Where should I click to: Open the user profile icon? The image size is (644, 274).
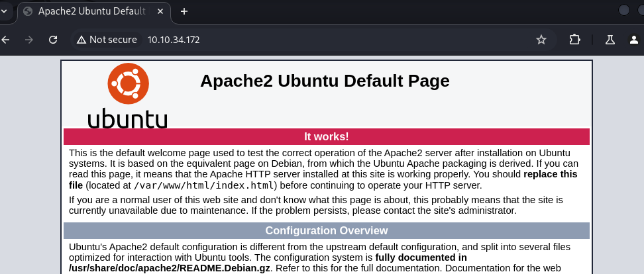click(634, 40)
